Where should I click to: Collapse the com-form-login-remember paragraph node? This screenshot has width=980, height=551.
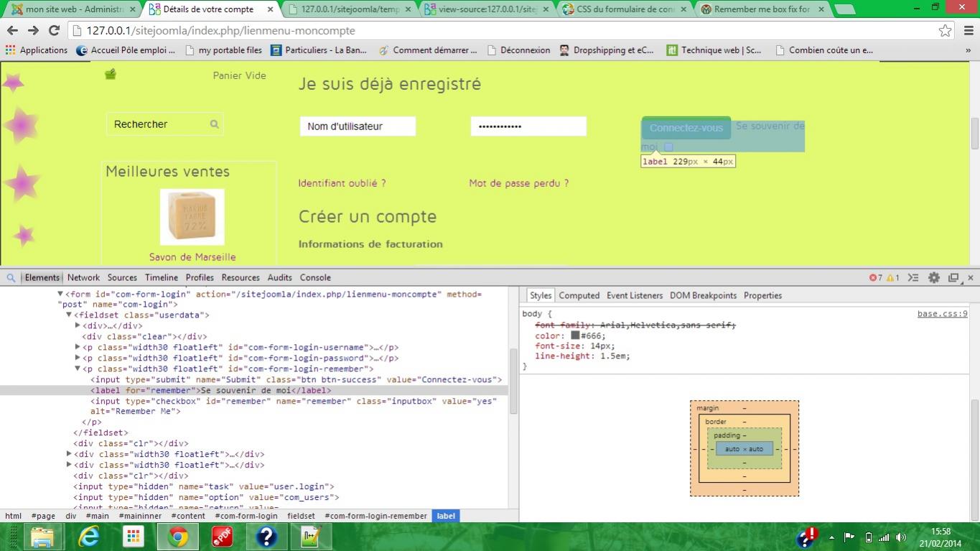[78, 369]
